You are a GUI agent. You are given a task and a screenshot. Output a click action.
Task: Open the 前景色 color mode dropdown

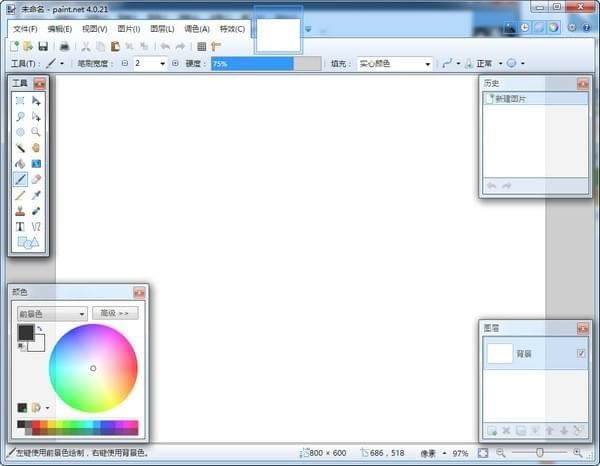click(x=52, y=313)
